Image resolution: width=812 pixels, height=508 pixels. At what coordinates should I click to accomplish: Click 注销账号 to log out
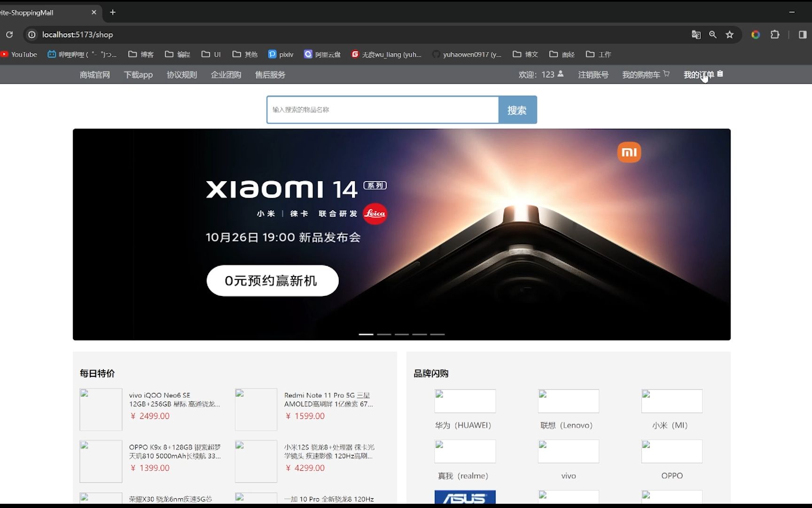[593, 75]
